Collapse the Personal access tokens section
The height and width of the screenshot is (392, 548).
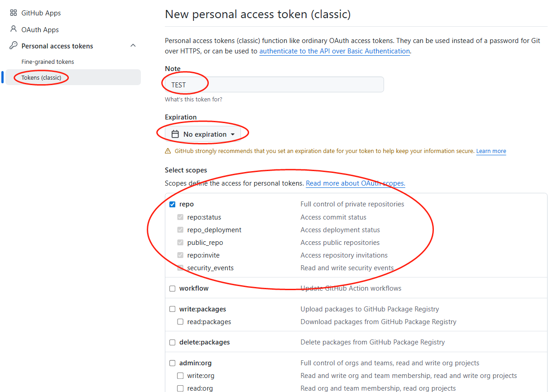pyautogui.click(x=133, y=46)
